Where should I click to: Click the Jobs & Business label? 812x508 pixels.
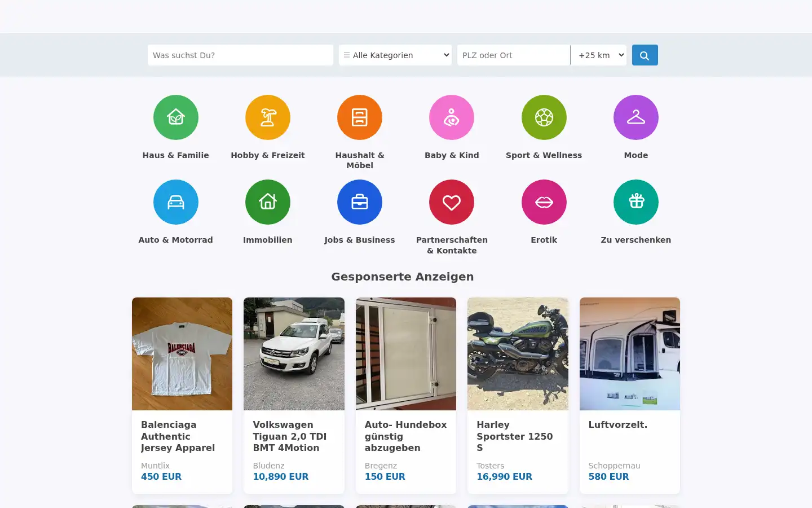[x=360, y=240]
